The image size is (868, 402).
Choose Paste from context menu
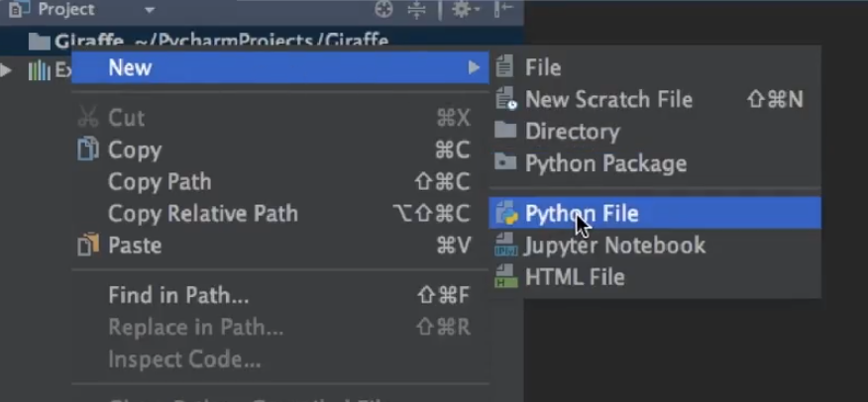pos(280,246)
